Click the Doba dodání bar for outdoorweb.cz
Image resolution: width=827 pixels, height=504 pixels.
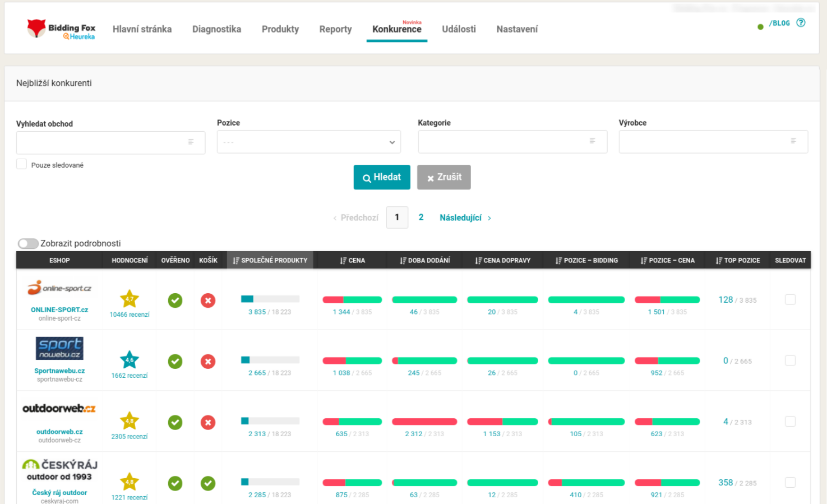(x=424, y=422)
